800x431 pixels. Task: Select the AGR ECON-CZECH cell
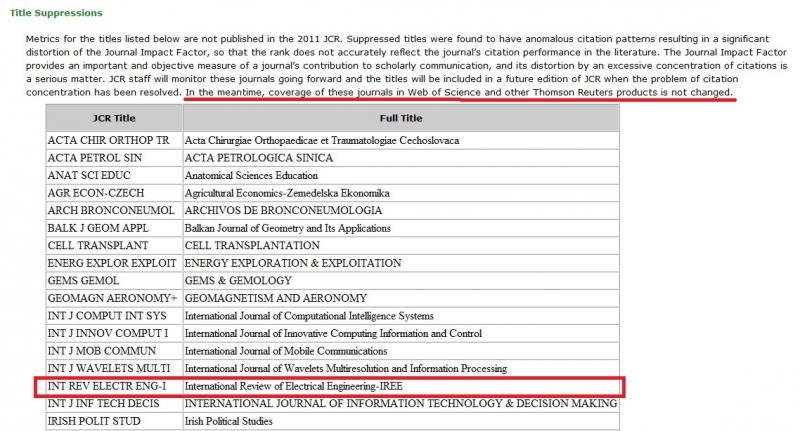[114, 193]
